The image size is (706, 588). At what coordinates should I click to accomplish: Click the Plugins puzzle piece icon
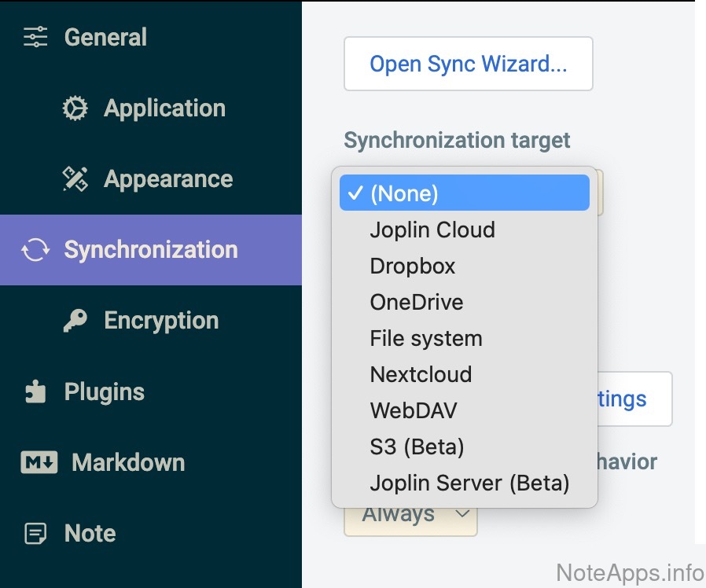click(x=35, y=391)
